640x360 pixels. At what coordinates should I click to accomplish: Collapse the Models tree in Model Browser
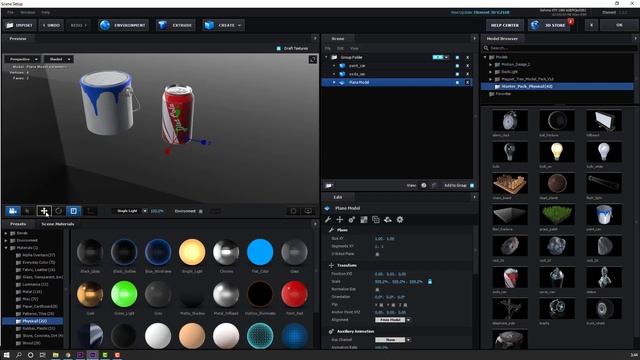coord(485,57)
